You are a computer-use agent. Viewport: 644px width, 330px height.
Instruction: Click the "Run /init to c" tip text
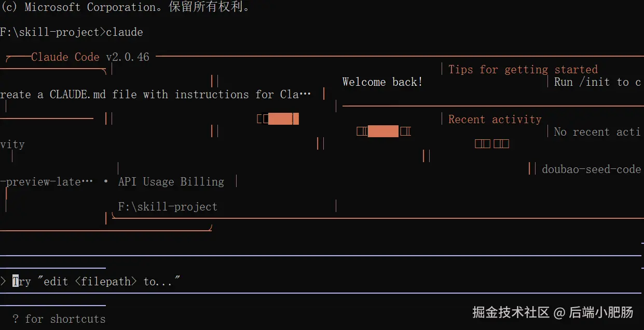click(x=598, y=82)
